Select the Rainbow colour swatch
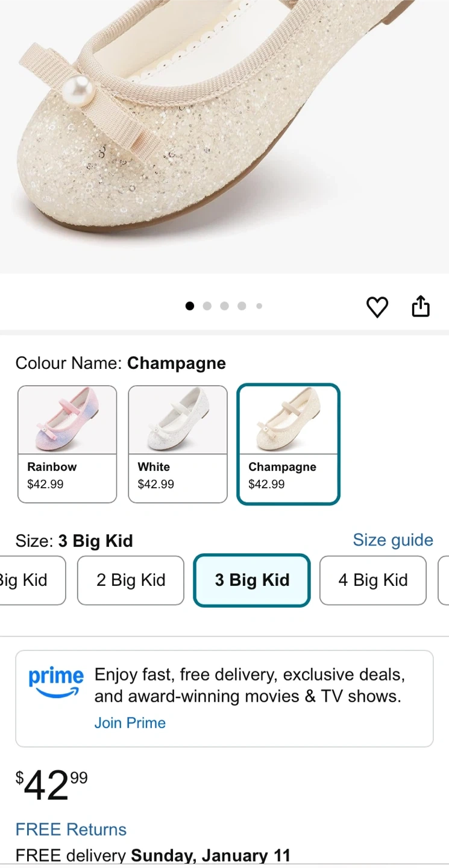This screenshot has height=868, width=449. tap(67, 444)
